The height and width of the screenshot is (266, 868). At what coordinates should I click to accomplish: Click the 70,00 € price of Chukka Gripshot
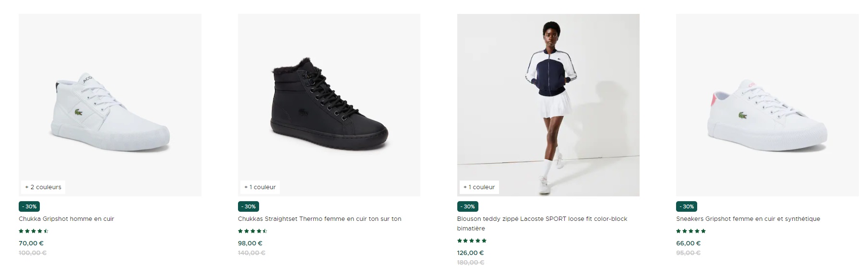[x=31, y=243]
